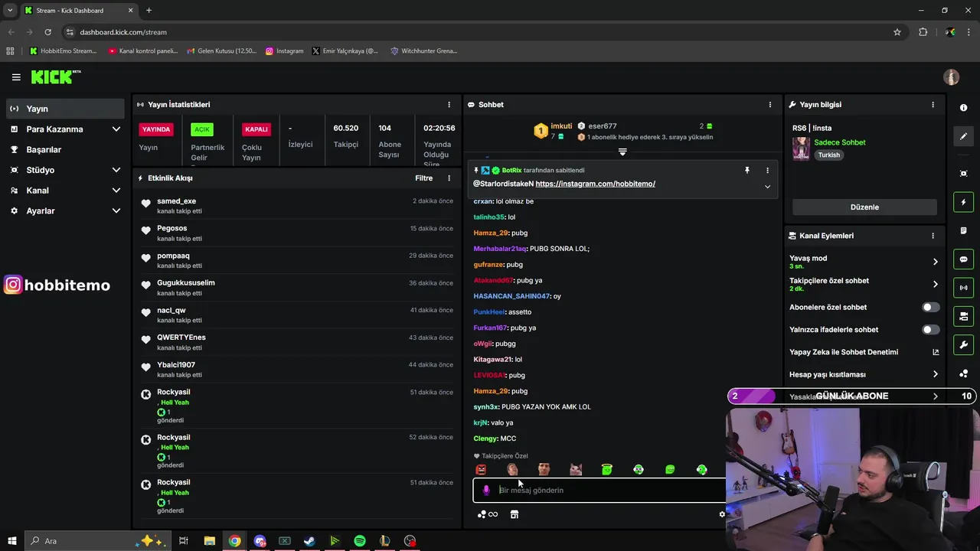Image resolution: width=980 pixels, height=551 pixels.
Task: Click the wrench icon in right sidebar
Action: (963, 345)
